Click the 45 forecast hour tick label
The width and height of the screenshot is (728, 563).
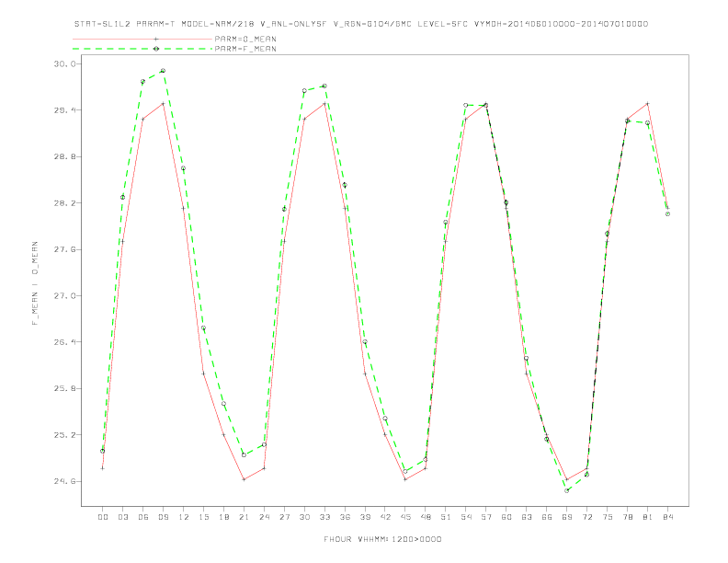tap(405, 517)
